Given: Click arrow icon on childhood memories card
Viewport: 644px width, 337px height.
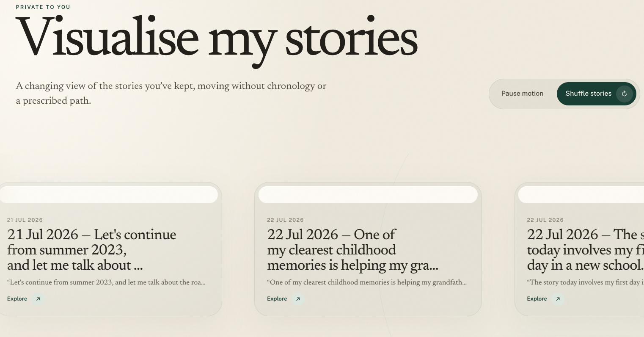Looking at the screenshot, I should coord(298,299).
